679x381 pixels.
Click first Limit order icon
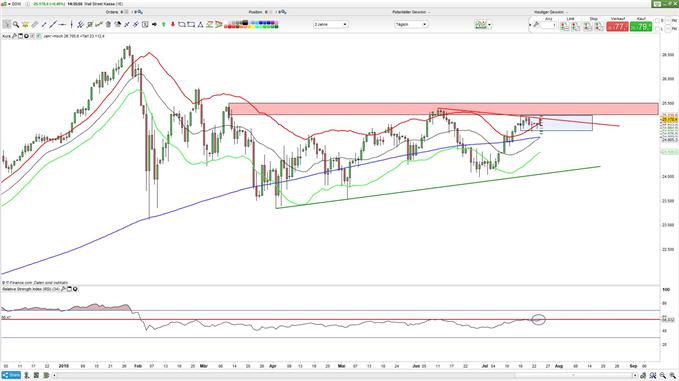click(x=565, y=26)
